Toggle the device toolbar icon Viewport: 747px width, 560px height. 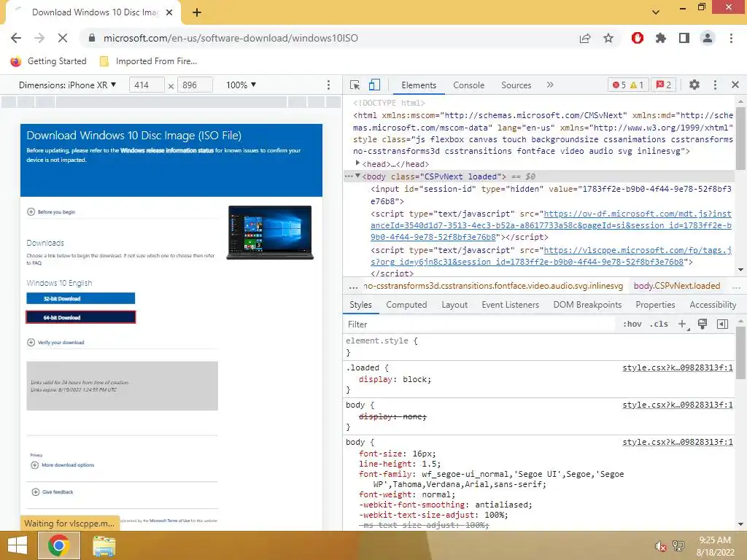374,85
